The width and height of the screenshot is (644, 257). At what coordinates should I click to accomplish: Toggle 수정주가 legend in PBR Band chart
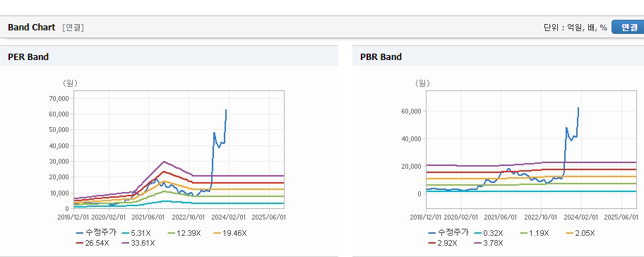point(448,233)
